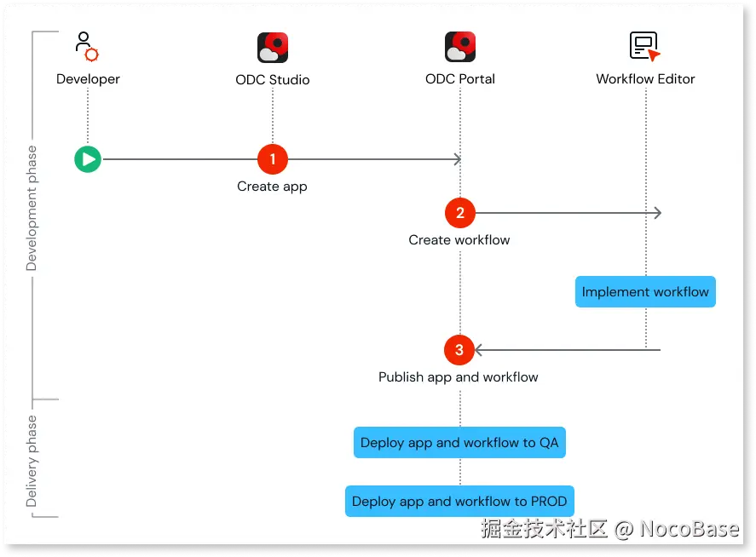Expand the Create app step
Viewport: 756px width, 557px height.
click(272, 186)
